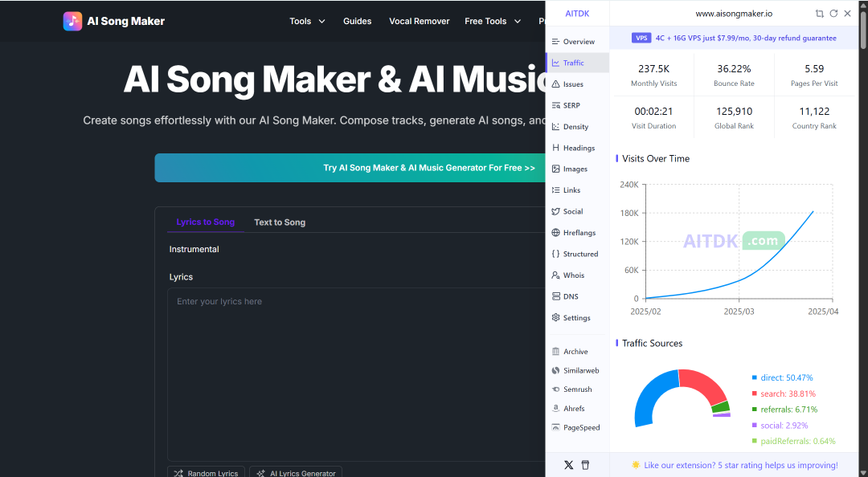Click the 5.59 Pages Per Visit value

[814, 68]
